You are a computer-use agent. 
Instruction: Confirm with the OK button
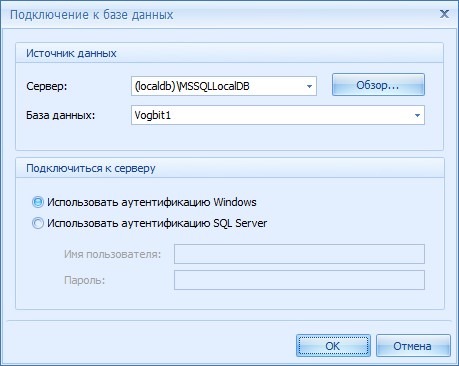(x=333, y=346)
